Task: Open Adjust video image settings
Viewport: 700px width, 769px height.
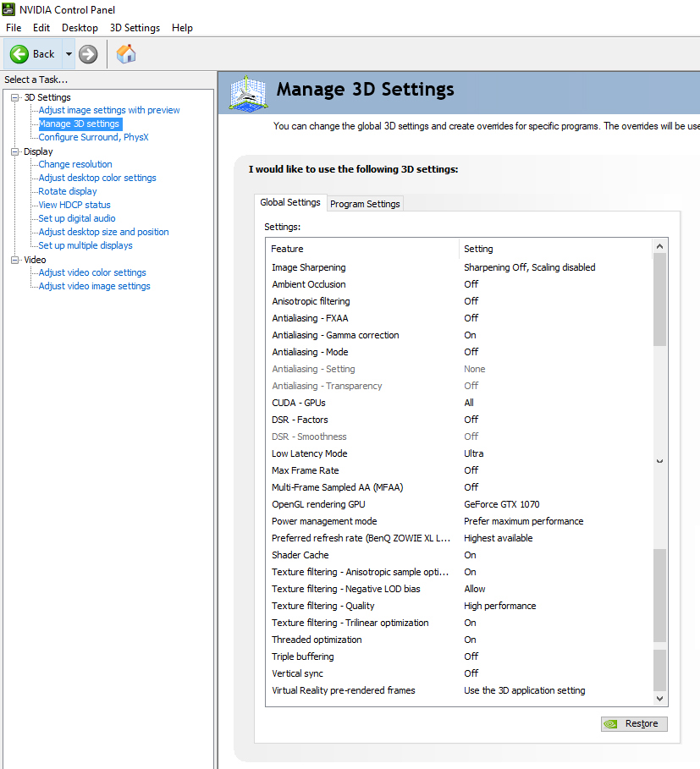Action: click(x=94, y=287)
